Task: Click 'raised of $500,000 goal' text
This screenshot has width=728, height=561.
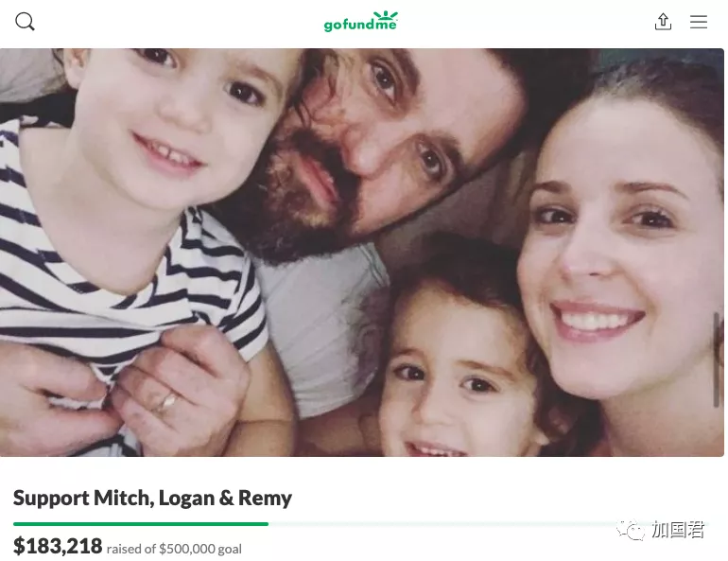Action: point(174,549)
